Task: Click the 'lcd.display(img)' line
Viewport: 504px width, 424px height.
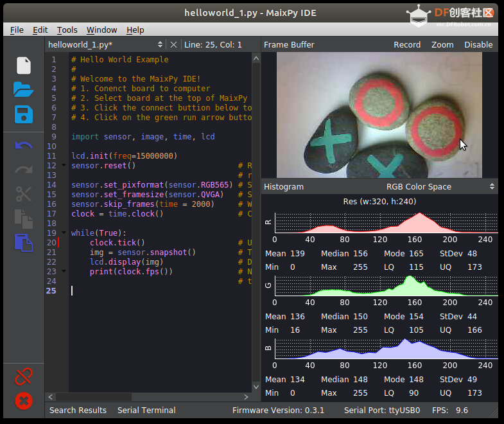Action: (x=126, y=262)
